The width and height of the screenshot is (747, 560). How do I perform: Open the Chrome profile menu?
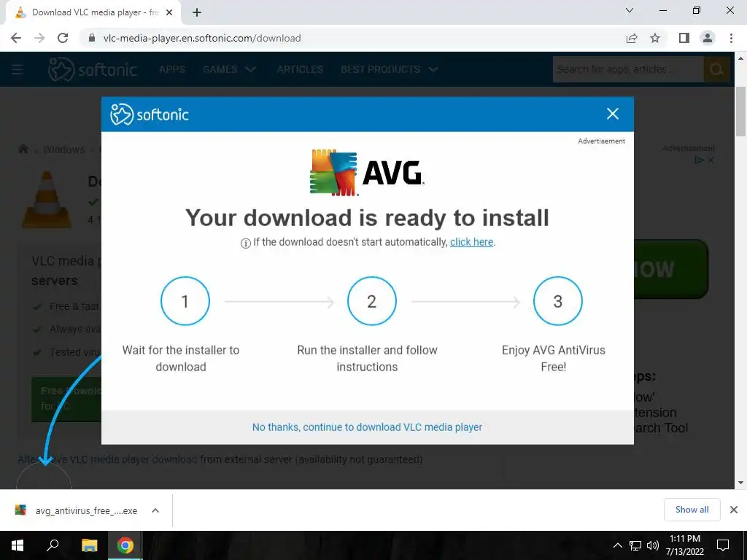click(708, 38)
